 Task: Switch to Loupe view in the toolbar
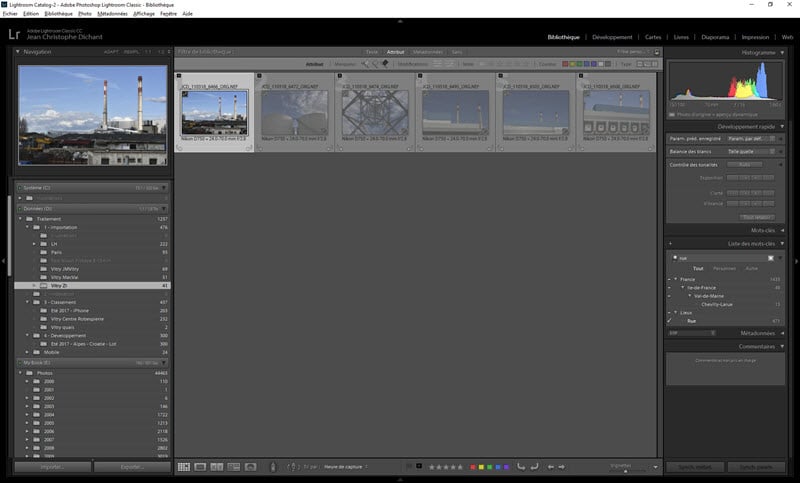[x=200, y=467]
